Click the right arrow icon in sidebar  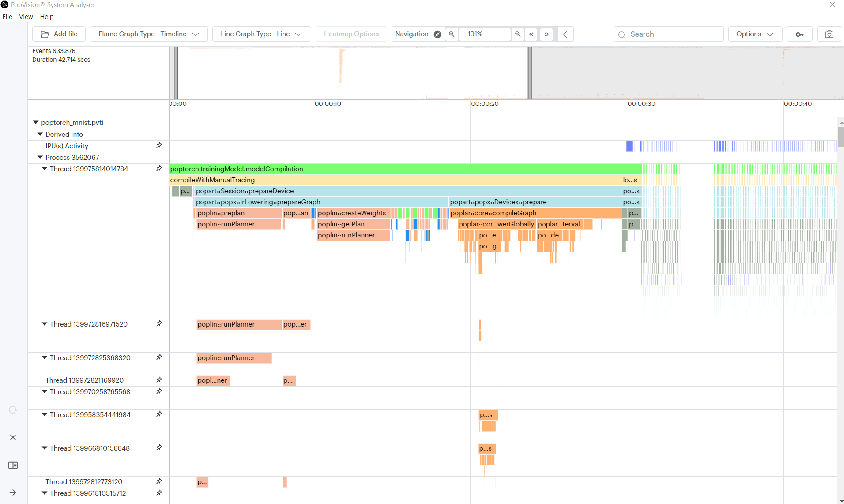13,493
